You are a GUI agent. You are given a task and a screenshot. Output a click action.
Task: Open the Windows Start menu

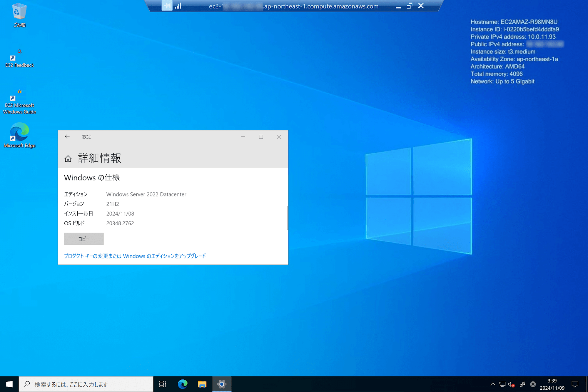[9, 384]
